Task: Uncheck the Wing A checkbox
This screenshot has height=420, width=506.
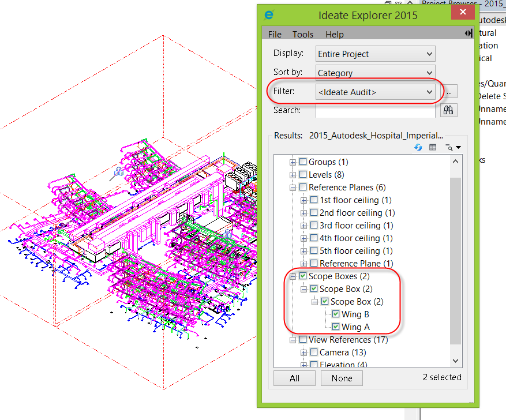Action: [336, 327]
